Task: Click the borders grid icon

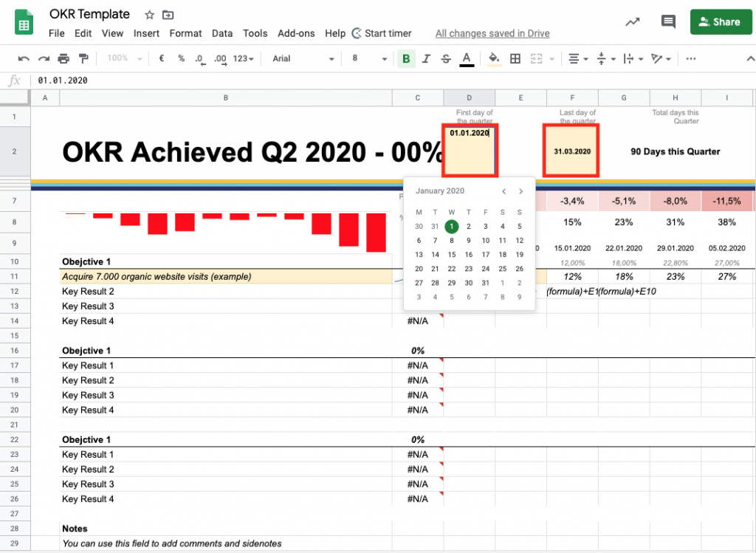Action: click(515, 58)
